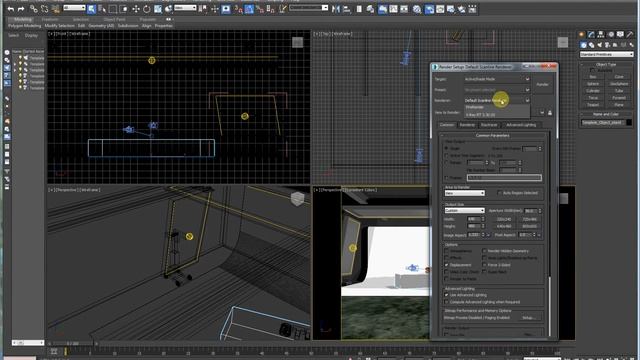Screen dimensions: 640x360
Task: Activate the Select Object tool
Action: (91, 9)
